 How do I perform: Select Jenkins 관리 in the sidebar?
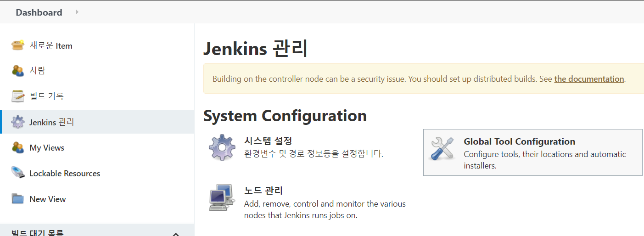pyautogui.click(x=52, y=122)
